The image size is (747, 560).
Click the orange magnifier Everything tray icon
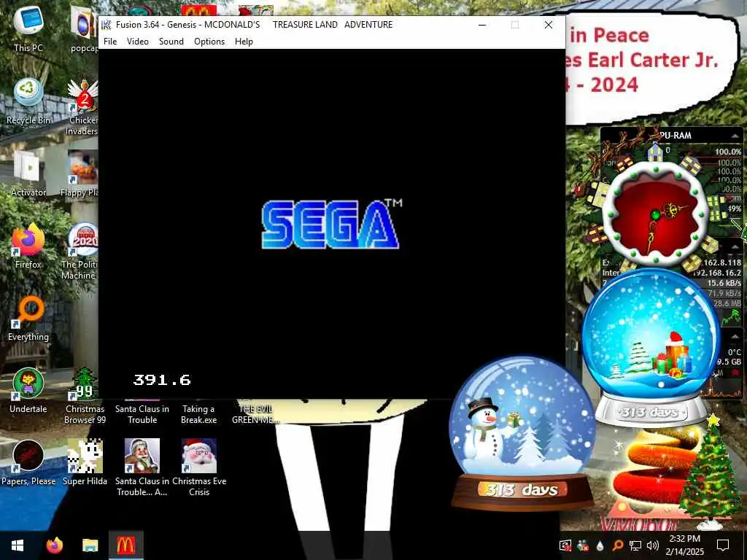617,545
